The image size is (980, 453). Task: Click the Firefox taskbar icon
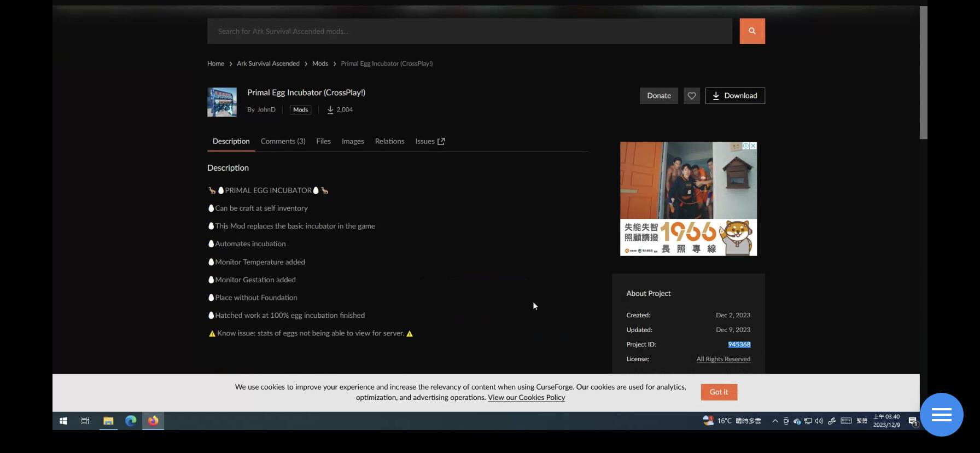[x=153, y=421]
